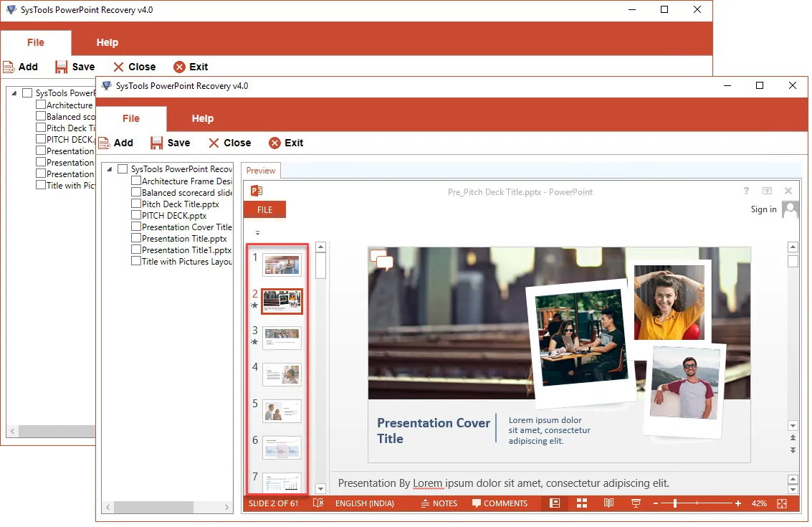Collapse the root tree node in back window
The height and width of the screenshot is (527, 812).
(14, 93)
